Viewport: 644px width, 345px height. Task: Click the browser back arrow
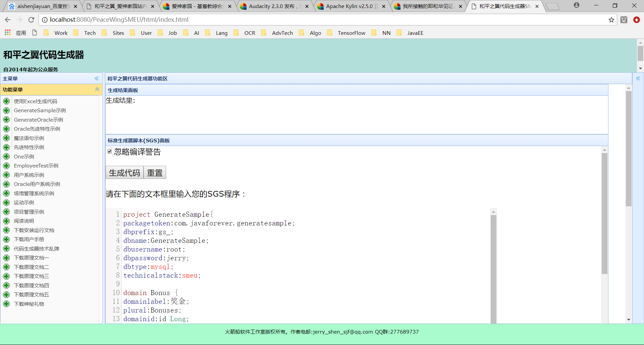(8, 20)
